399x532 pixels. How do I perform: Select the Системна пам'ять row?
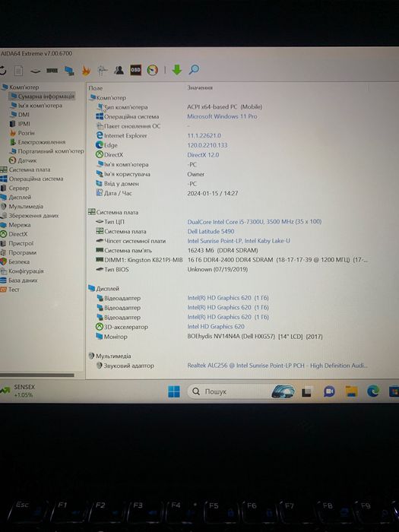(x=177, y=250)
